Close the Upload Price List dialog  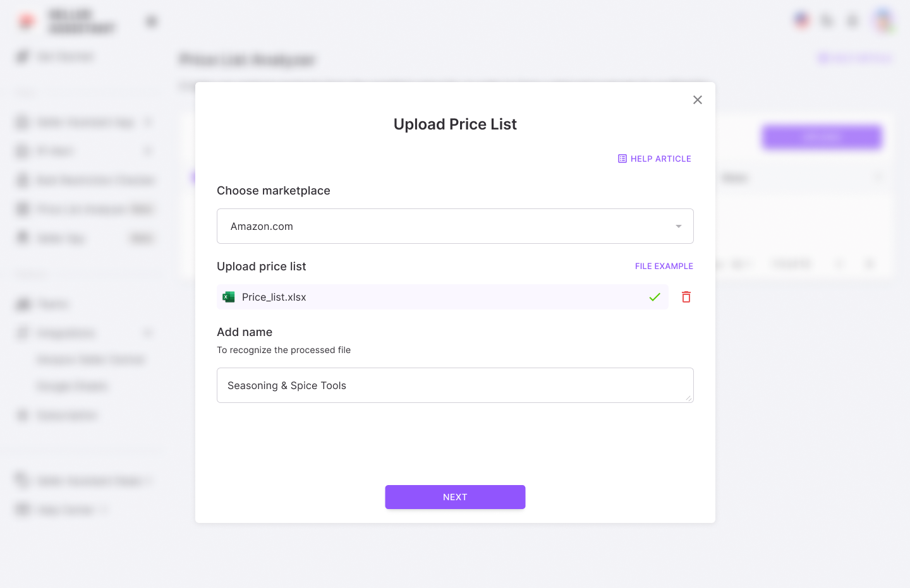coord(697,100)
